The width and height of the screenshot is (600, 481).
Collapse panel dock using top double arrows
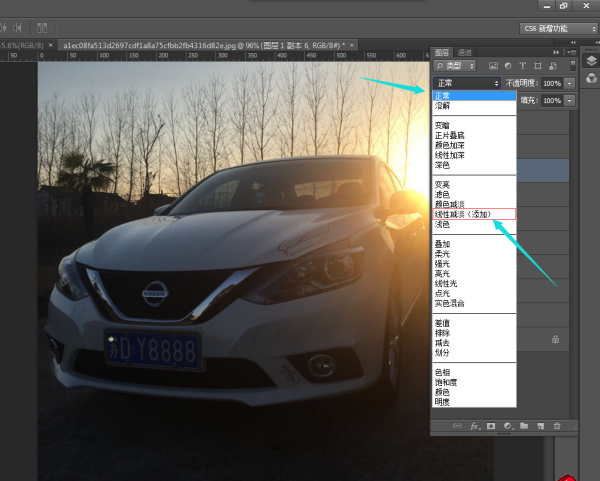pyautogui.click(x=573, y=42)
